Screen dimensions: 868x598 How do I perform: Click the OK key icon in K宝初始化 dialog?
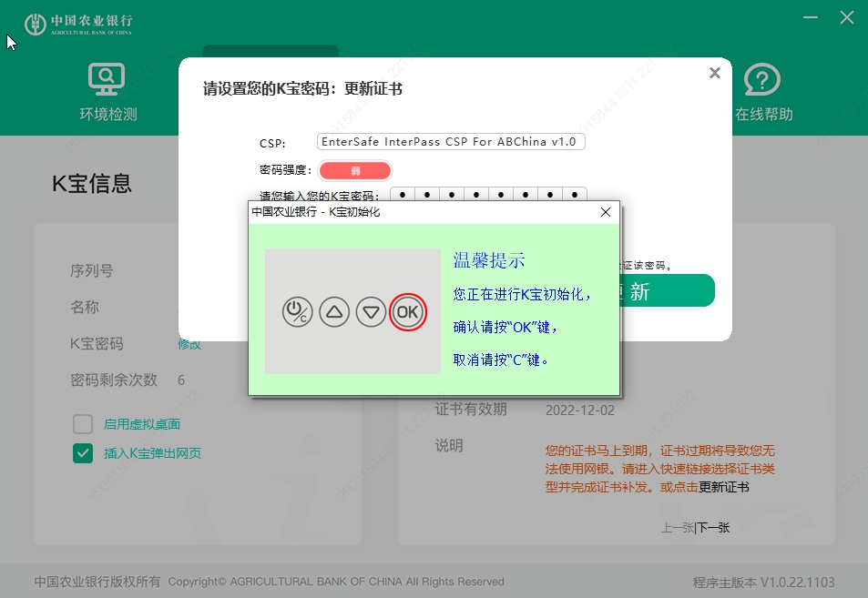coord(407,312)
